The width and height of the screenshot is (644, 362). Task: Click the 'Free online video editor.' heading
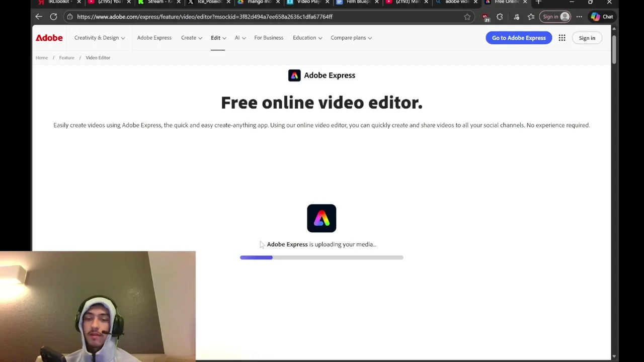321,103
